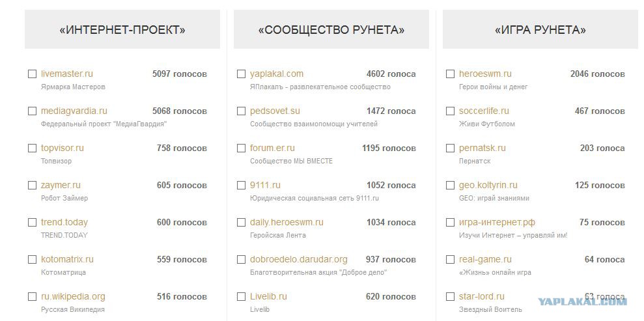The width and height of the screenshot is (644, 321).
Task: Mark the mediagvardia.ru checkbox
Action: pyautogui.click(x=32, y=111)
